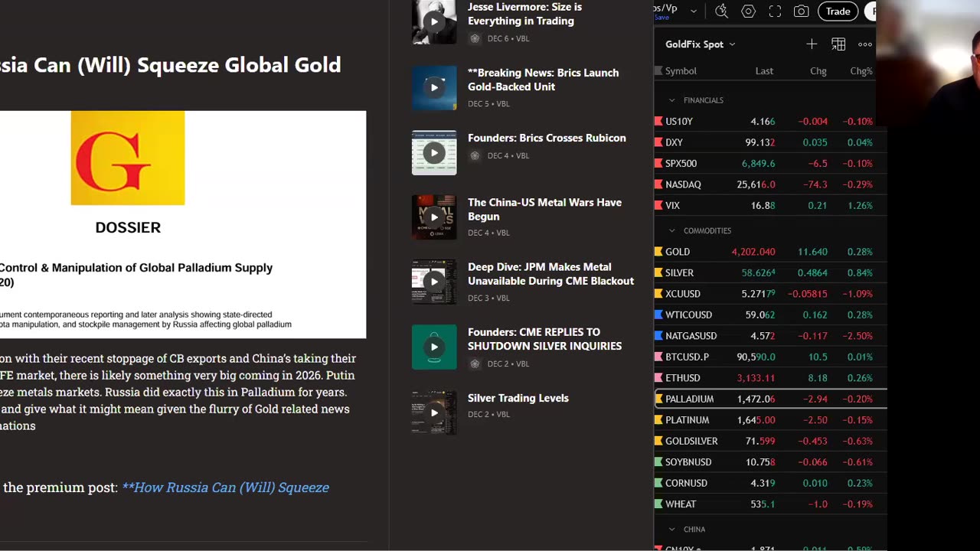
Task: Click the pink flag beside BTCUSD.P
Action: tap(658, 357)
